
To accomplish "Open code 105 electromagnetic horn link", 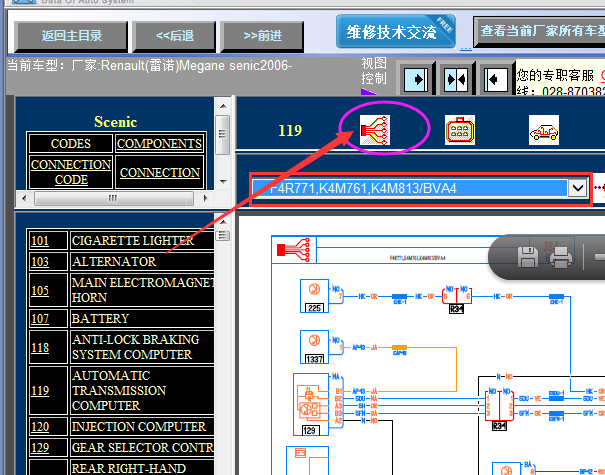I will pyautogui.click(x=40, y=290).
